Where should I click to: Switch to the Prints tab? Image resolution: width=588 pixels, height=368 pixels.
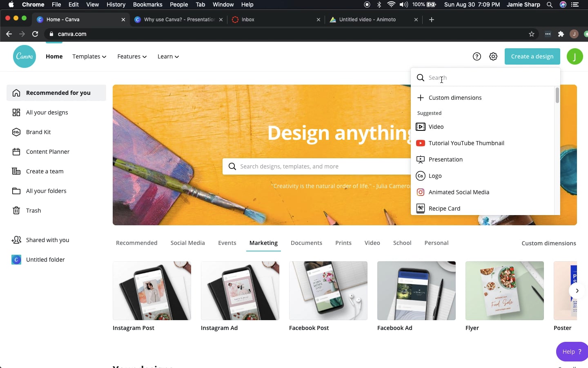click(x=343, y=243)
